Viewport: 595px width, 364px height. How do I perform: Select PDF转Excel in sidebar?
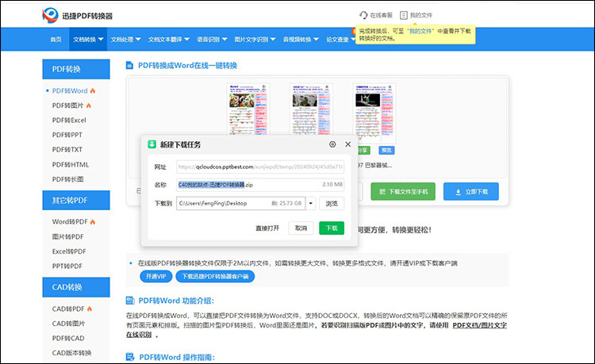tap(69, 121)
